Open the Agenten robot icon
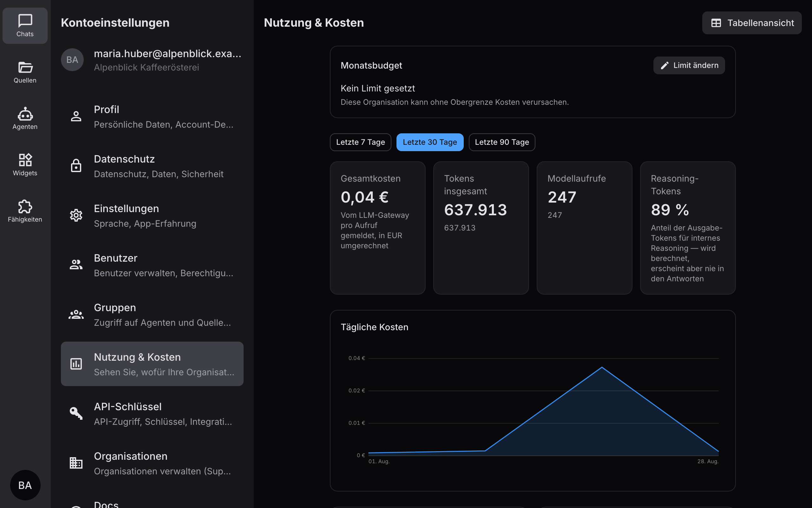The height and width of the screenshot is (508, 812). click(25, 114)
